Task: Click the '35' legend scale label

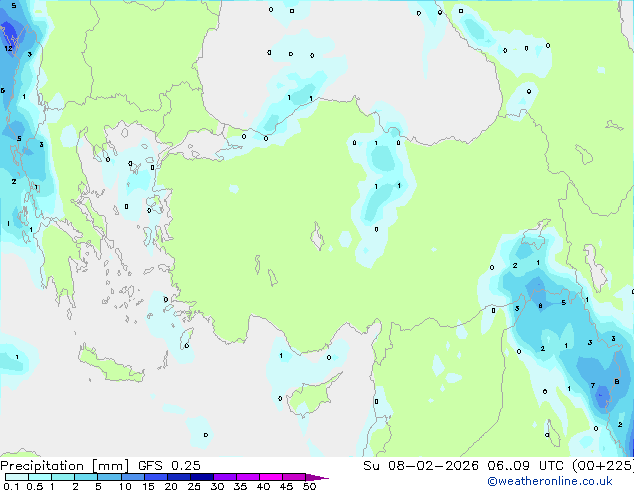Action: pyautogui.click(x=240, y=486)
